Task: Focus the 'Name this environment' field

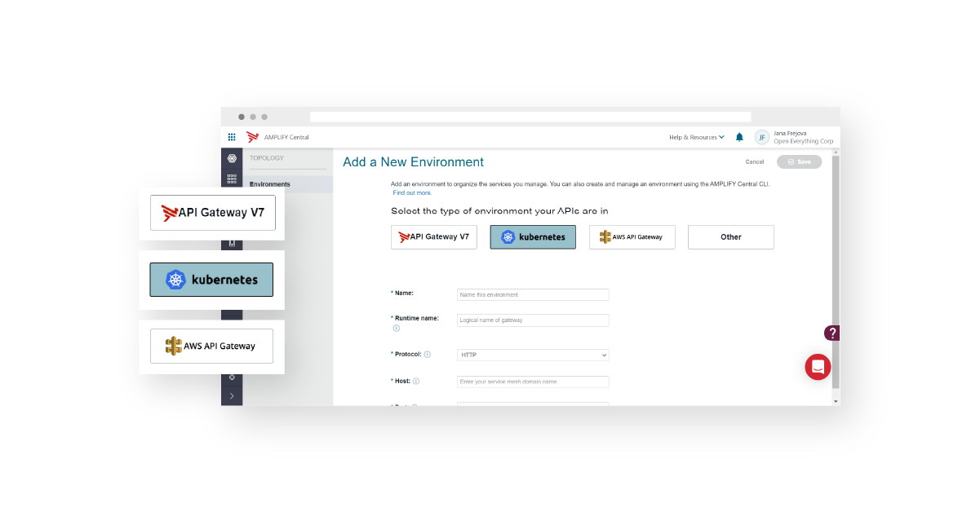Action: [x=533, y=294]
